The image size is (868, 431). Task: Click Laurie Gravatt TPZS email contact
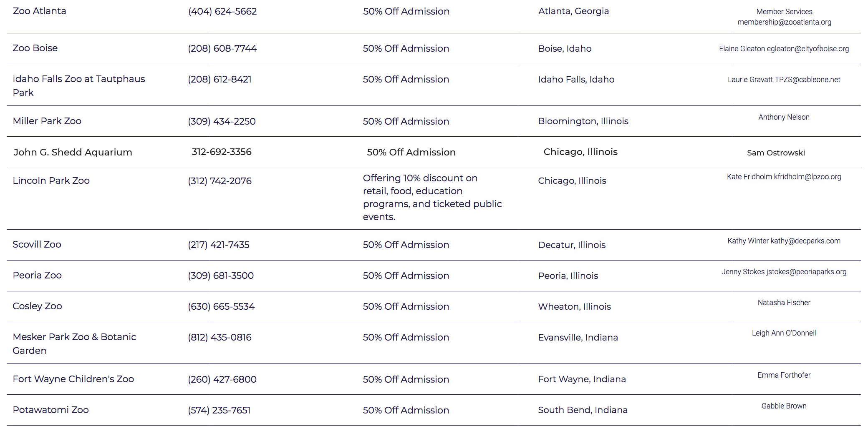(x=807, y=80)
